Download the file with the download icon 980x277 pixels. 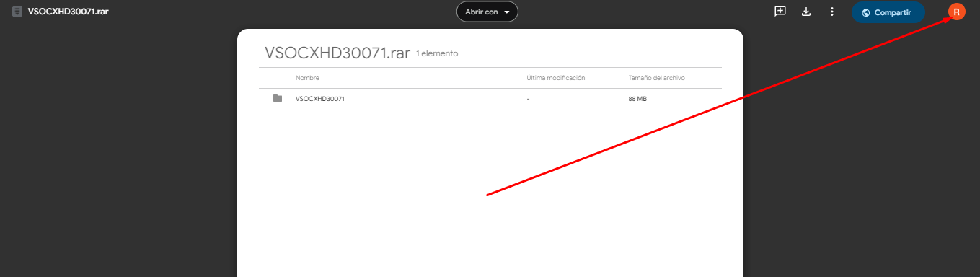pos(806,12)
